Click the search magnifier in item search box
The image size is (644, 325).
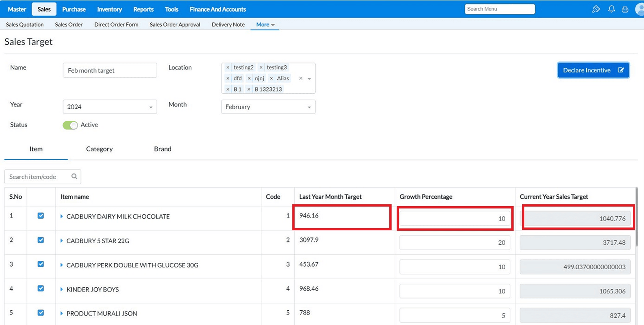(x=74, y=176)
